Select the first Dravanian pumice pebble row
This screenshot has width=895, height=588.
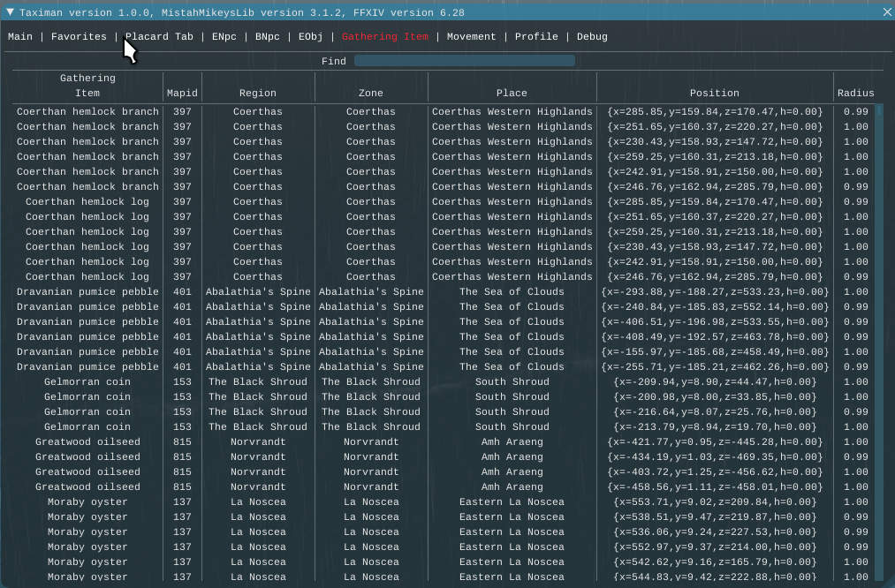tap(87, 292)
